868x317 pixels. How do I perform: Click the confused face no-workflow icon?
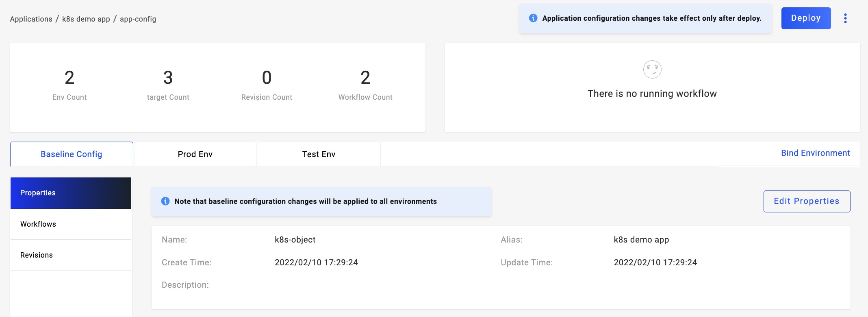(x=652, y=70)
